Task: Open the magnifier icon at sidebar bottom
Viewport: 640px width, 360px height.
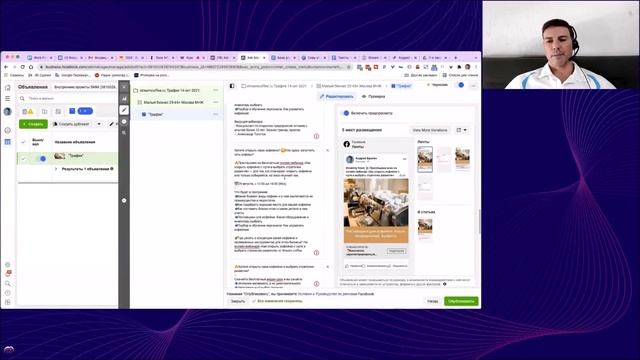Action: click(7, 283)
